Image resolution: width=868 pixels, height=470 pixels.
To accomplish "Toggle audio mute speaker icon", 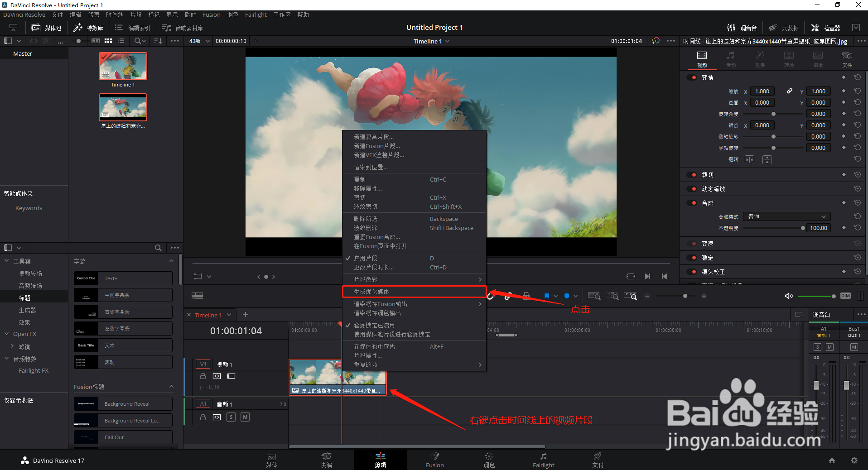I will click(789, 296).
